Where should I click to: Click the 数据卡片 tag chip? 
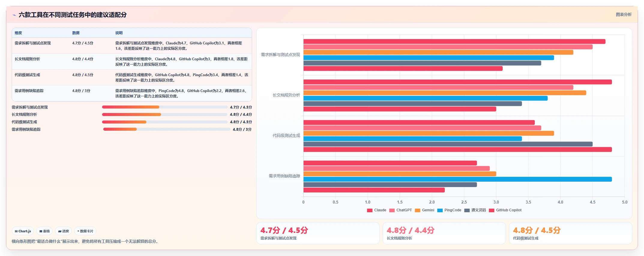pos(85,231)
